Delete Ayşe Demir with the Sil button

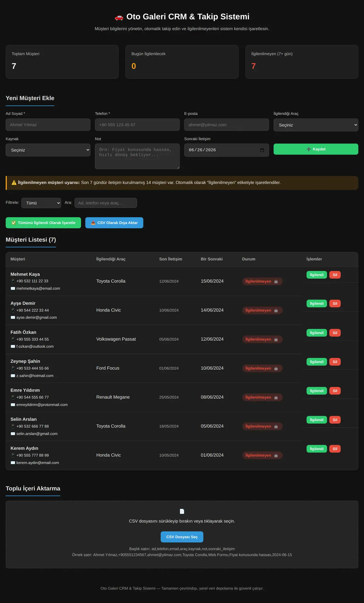click(x=335, y=304)
